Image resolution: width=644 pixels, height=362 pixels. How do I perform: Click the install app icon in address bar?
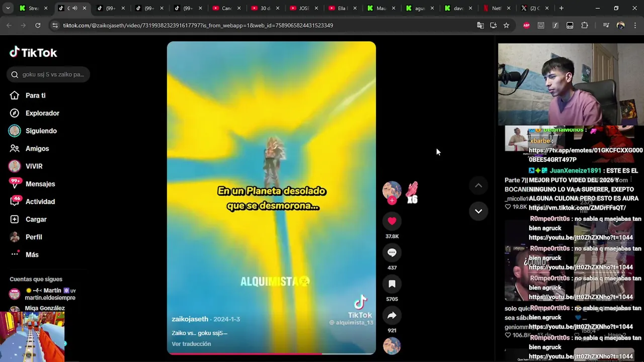pos(494,25)
